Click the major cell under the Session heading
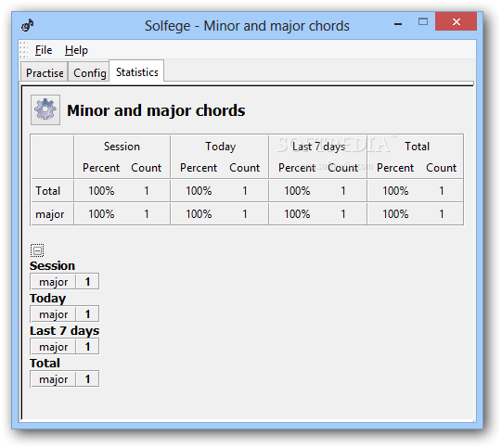502x448 pixels. coord(53,282)
